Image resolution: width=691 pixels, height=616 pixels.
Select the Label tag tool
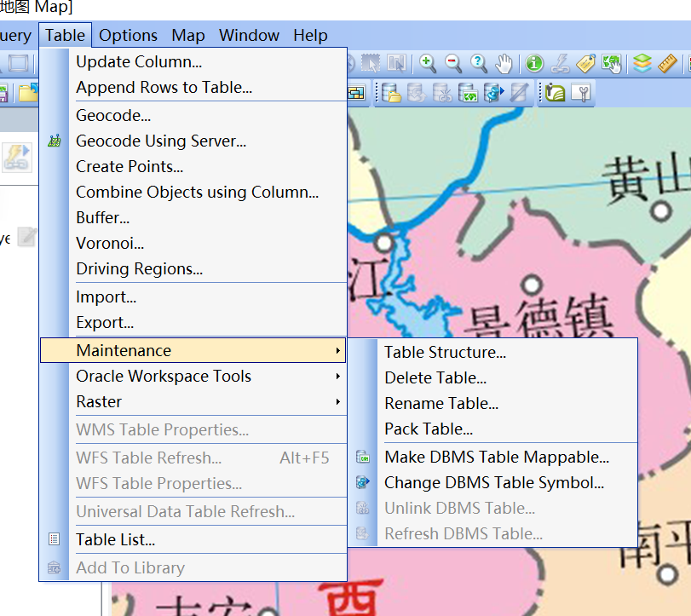tap(585, 63)
